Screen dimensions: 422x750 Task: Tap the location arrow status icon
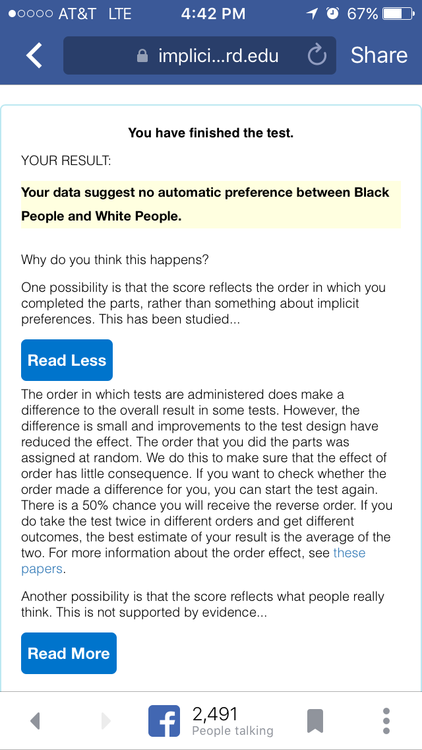pos(312,14)
